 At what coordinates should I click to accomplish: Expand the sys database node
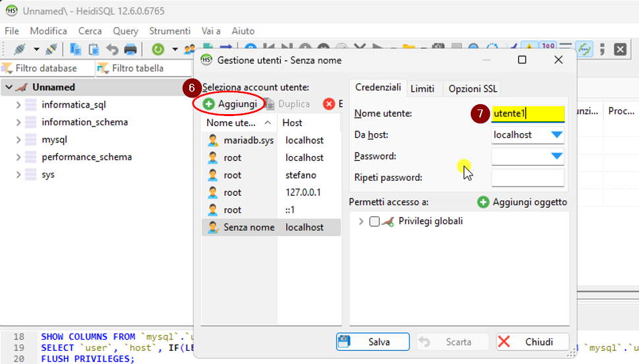pyautogui.click(x=18, y=175)
